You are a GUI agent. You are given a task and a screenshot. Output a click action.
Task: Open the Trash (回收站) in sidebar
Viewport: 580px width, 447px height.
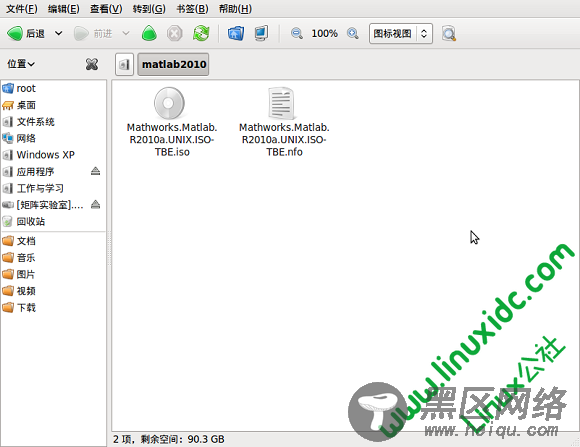click(53, 222)
